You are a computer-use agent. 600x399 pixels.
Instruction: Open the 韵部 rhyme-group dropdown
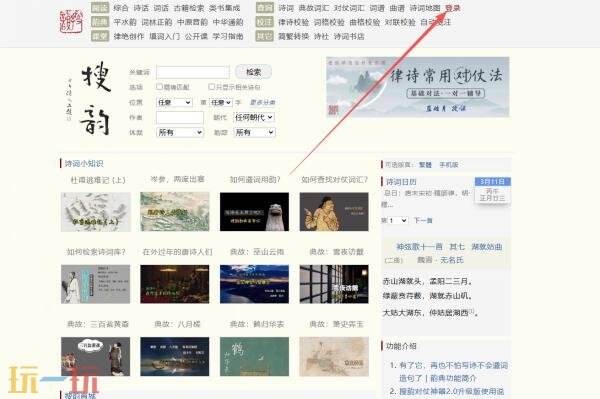[x=254, y=132]
